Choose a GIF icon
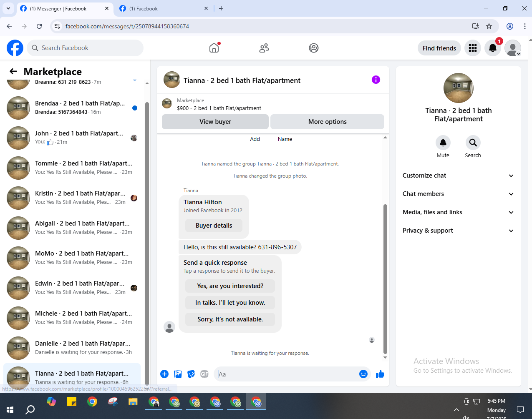Viewport: 532px width, 419px height. (x=204, y=374)
